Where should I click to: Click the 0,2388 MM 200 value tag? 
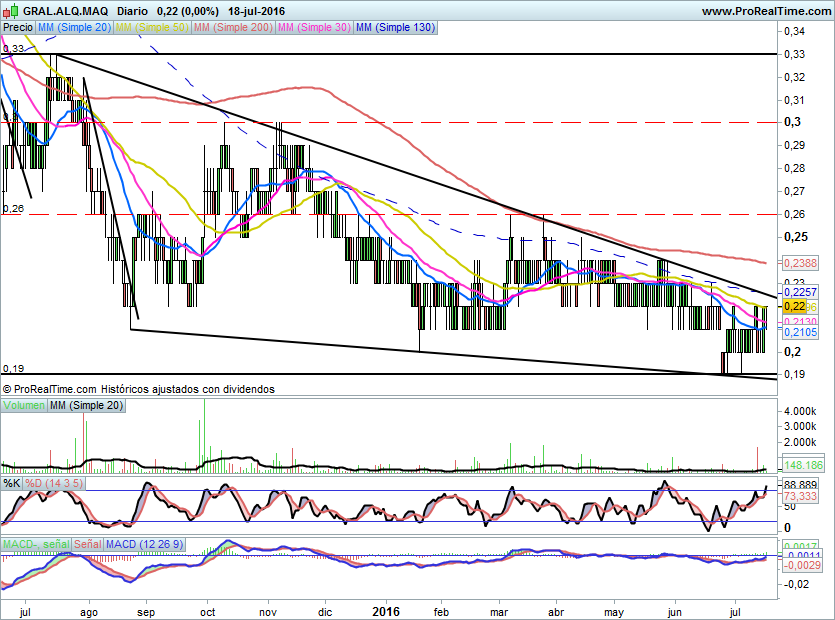798,263
